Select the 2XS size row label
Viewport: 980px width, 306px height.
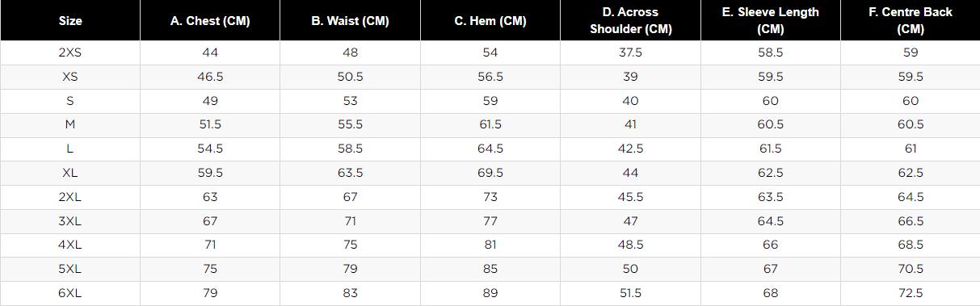click(x=70, y=52)
